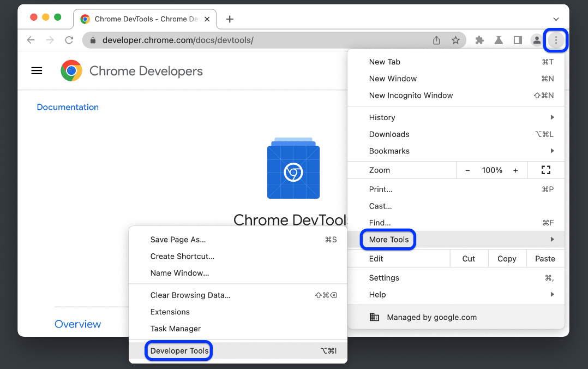The height and width of the screenshot is (369, 588).
Task: Open Downloads from the menu
Action: [456, 134]
